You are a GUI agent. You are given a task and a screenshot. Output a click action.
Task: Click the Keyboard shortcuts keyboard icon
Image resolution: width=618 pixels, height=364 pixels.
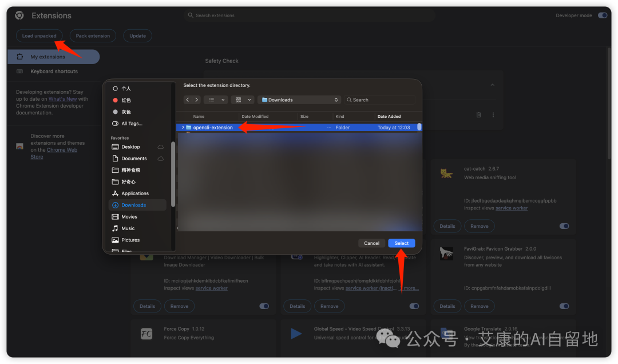click(x=19, y=72)
